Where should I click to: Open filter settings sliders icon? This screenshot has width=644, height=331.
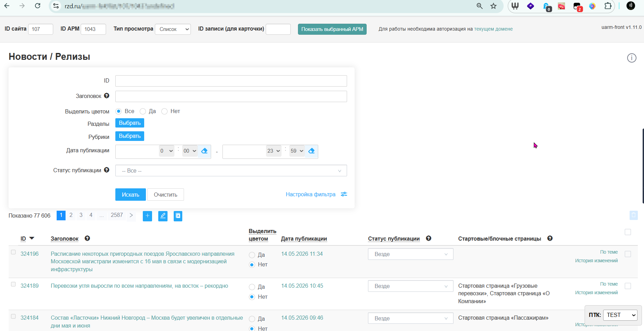pos(344,194)
